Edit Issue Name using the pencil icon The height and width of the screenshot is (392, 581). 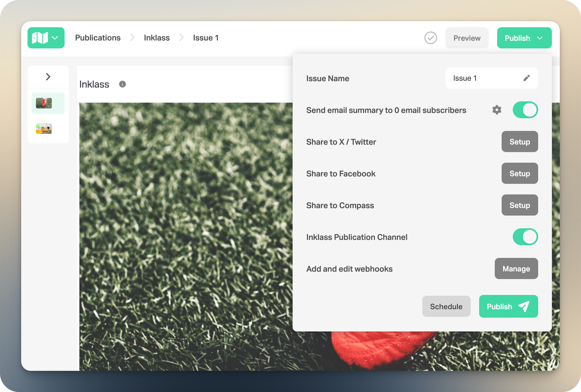(x=526, y=78)
